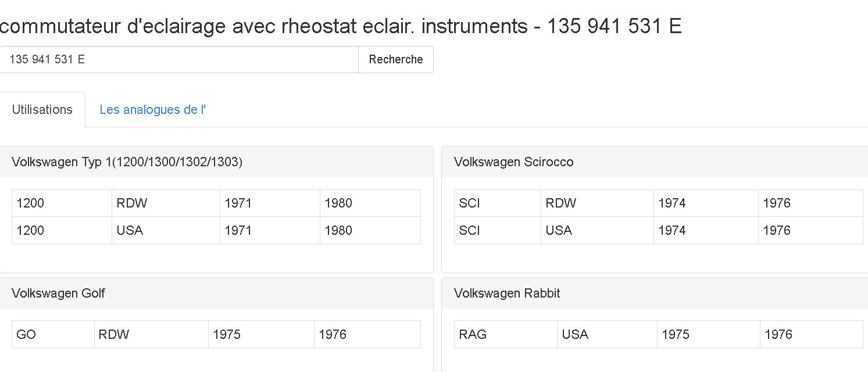Select the Volkswagen Scirocco panel header
Image resolution: width=868 pixels, height=372 pixels.
coord(655,162)
